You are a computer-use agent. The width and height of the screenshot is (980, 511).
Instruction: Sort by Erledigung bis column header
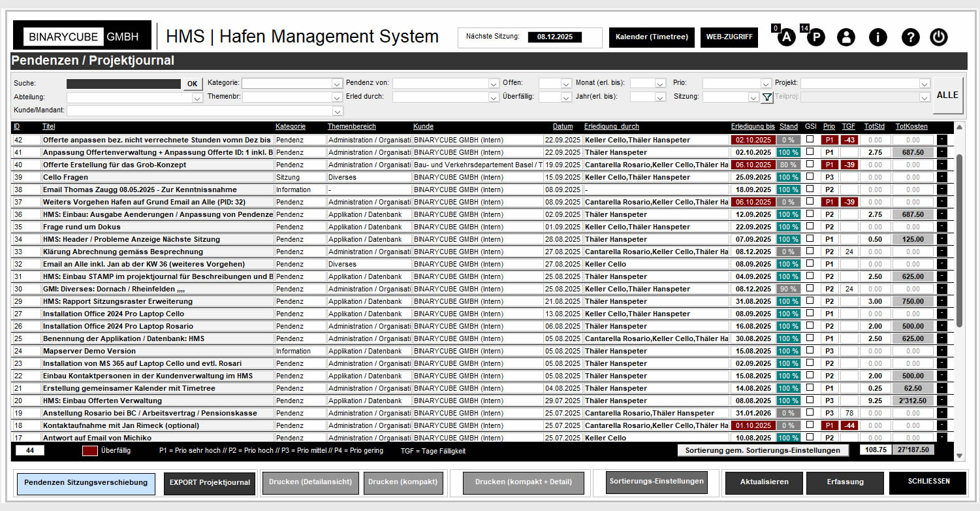click(753, 127)
